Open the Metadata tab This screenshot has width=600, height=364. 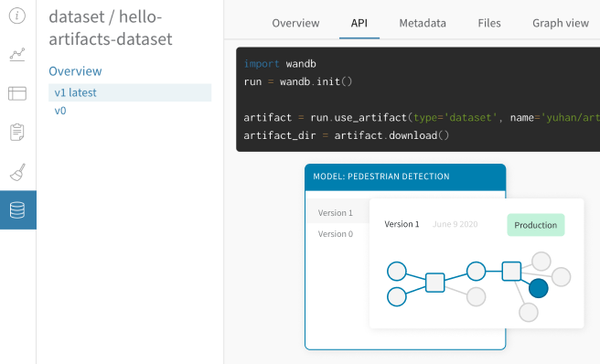[423, 24]
